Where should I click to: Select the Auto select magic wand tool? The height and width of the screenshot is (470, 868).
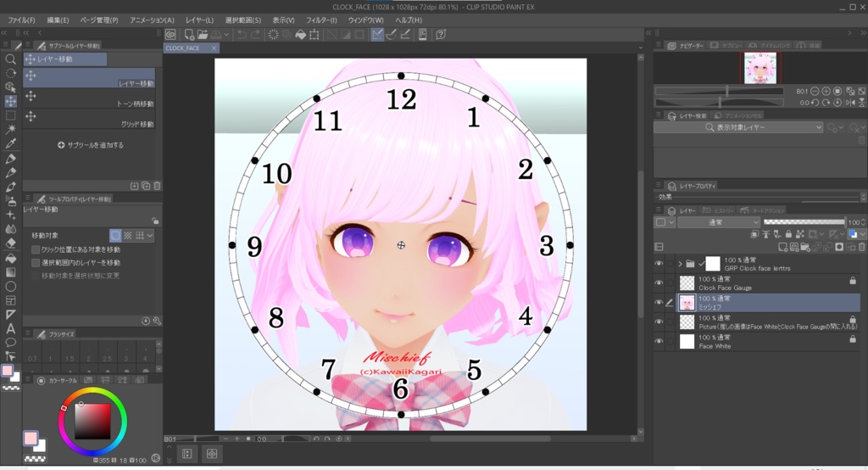[x=10, y=129]
